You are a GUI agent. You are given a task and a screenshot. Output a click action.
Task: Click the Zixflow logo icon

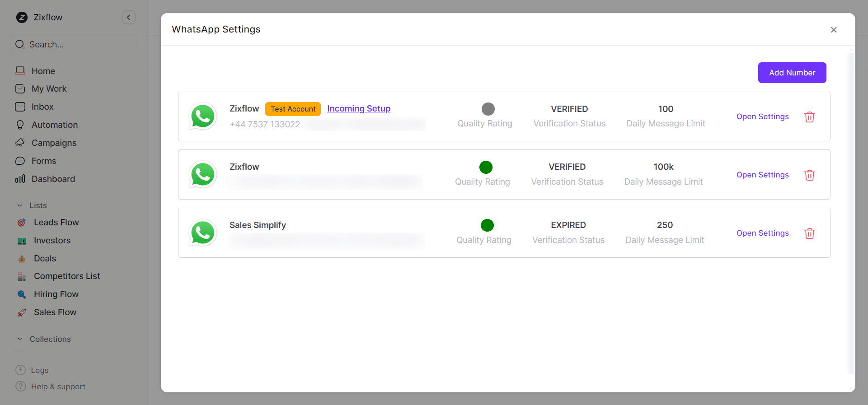(x=22, y=18)
